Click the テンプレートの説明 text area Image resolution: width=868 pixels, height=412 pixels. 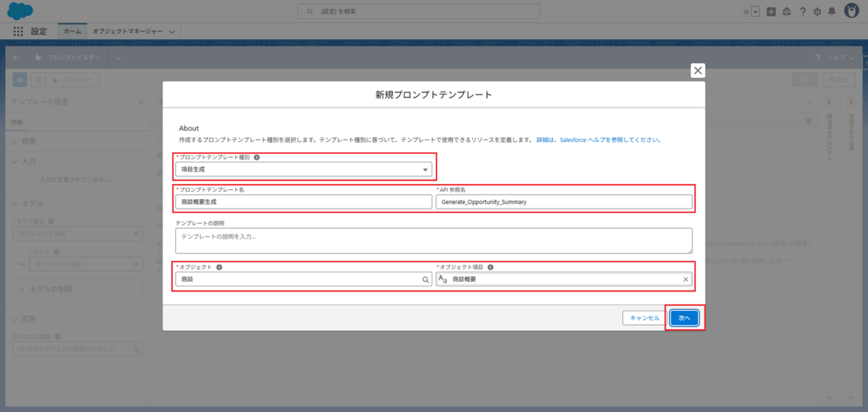433,240
